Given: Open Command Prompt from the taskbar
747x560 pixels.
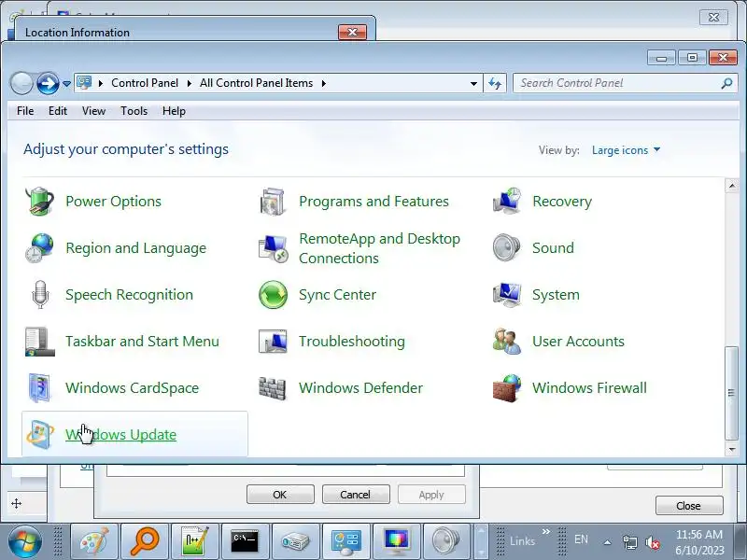Looking at the screenshot, I should coord(246,541).
